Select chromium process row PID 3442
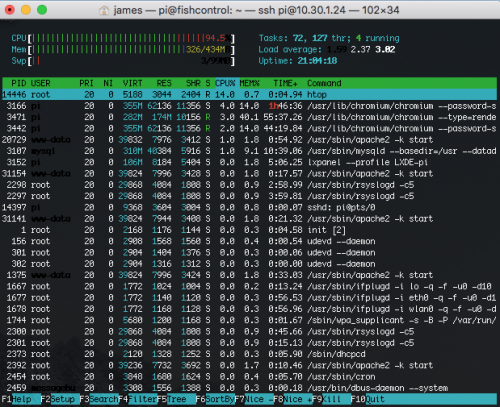 249,129
